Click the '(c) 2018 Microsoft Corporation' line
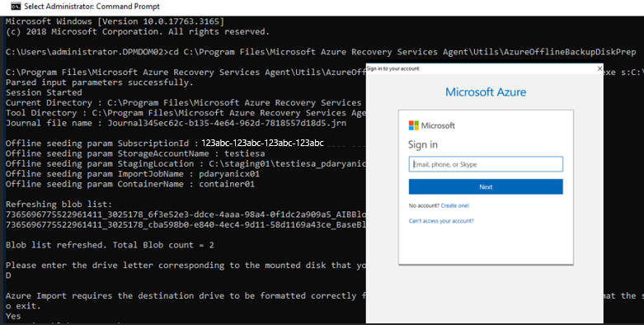 point(138,31)
